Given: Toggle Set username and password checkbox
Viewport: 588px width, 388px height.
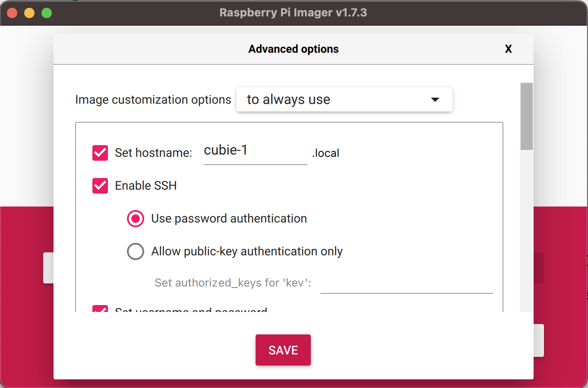Looking at the screenshot, I should click(x=100, y=309).
